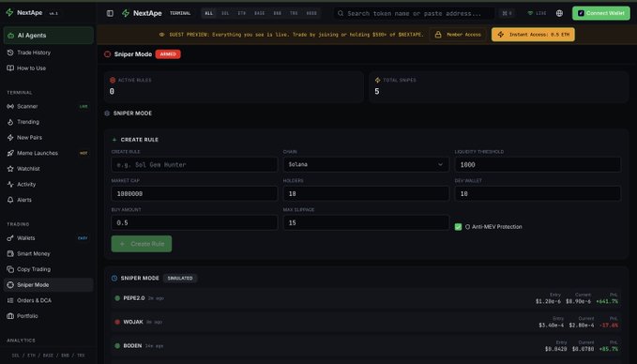Select the TRX chain filter tab
637x364 pixels.
point(294,13)
